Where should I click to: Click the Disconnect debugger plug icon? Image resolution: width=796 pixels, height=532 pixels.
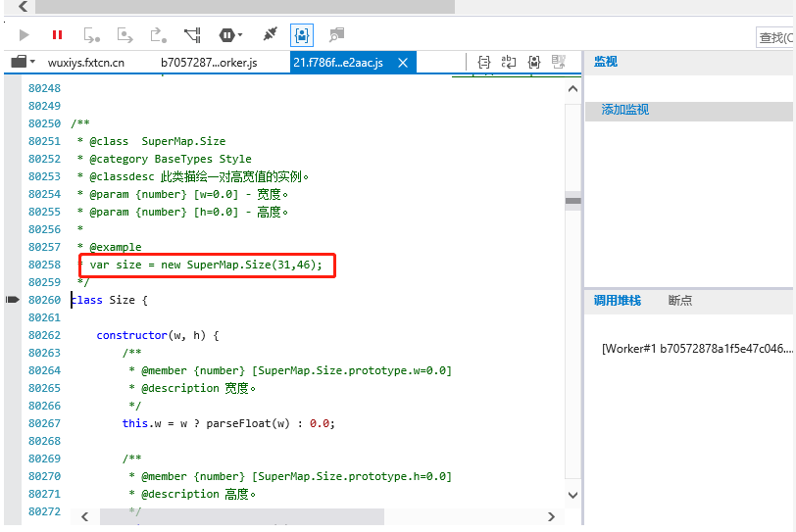point(271,34)
